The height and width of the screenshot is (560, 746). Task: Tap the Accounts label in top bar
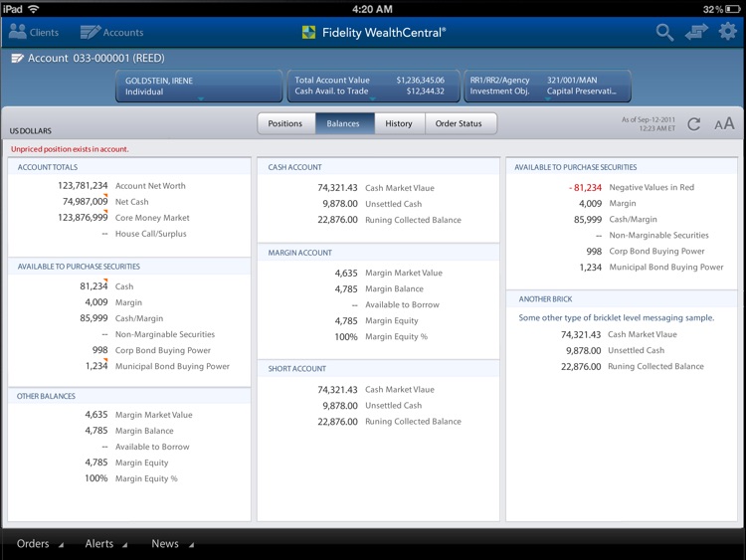pos(123,33)
